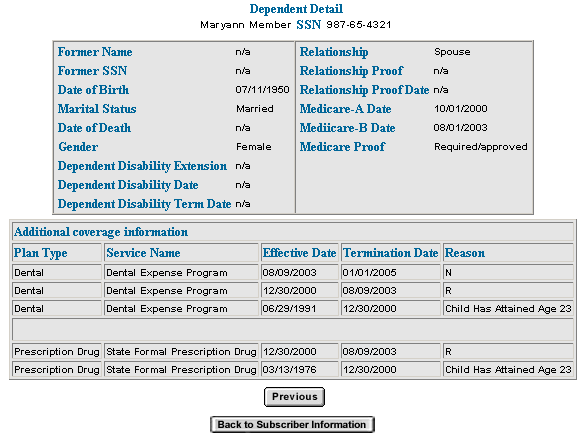Screen dimensions: 588x437
Task: Click Dental row termination date 08/09/2003
Action: pyautogui.click(x=369, y=291)
